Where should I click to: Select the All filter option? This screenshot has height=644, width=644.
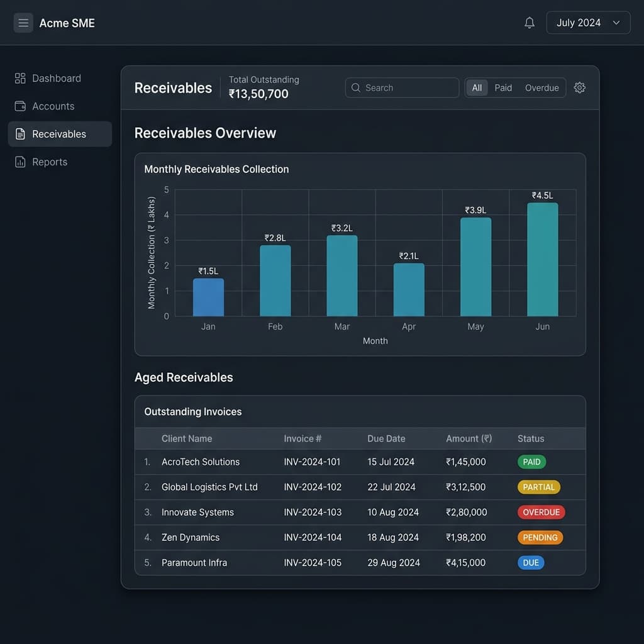coord(477,88)
